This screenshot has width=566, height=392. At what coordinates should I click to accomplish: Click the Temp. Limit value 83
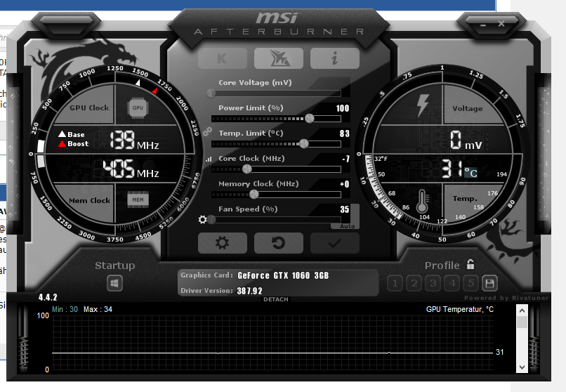344,133
